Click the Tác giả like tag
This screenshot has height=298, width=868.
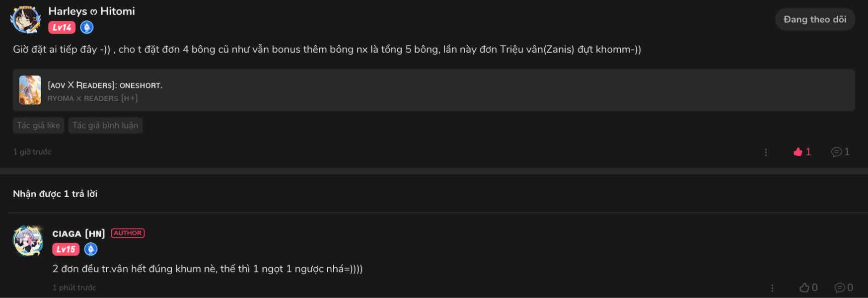pyautogui.click(x=38, y=125)
